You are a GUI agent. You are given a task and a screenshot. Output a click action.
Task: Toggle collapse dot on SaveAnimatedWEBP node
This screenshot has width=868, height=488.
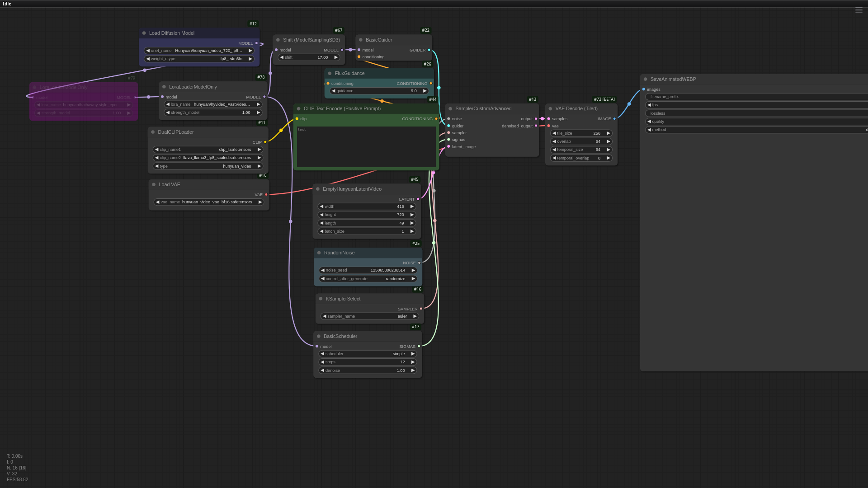pyautogui.click(x=645, y=79)
